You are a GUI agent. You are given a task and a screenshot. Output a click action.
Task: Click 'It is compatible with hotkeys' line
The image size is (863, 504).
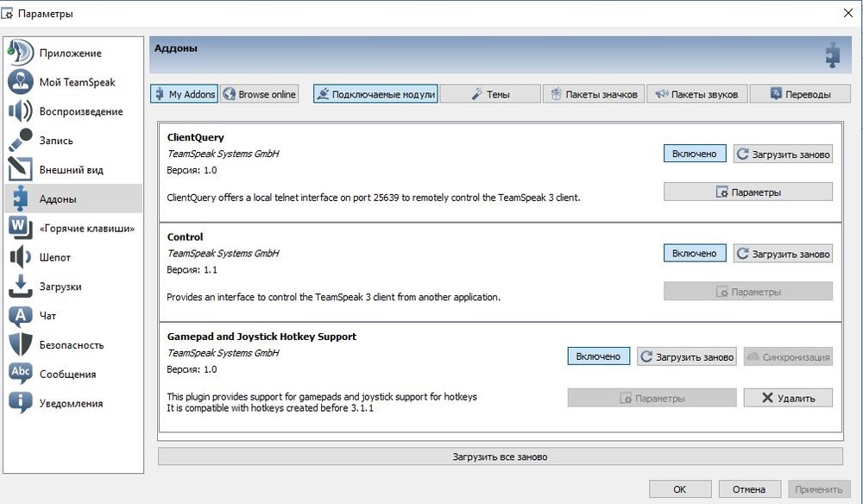coord(269,408)
